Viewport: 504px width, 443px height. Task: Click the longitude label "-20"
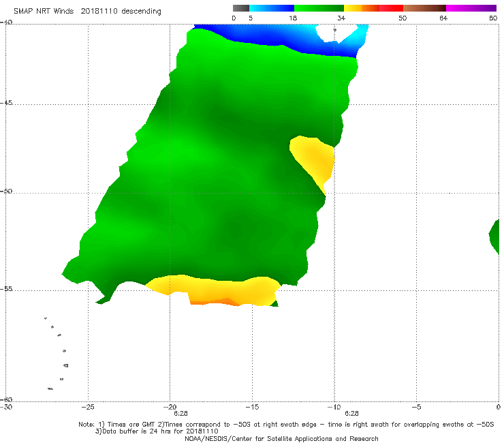170,407
